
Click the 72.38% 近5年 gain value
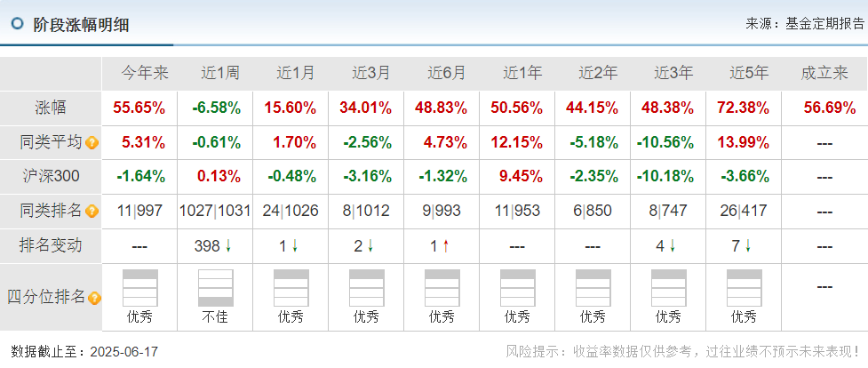[x=743, y=108]
